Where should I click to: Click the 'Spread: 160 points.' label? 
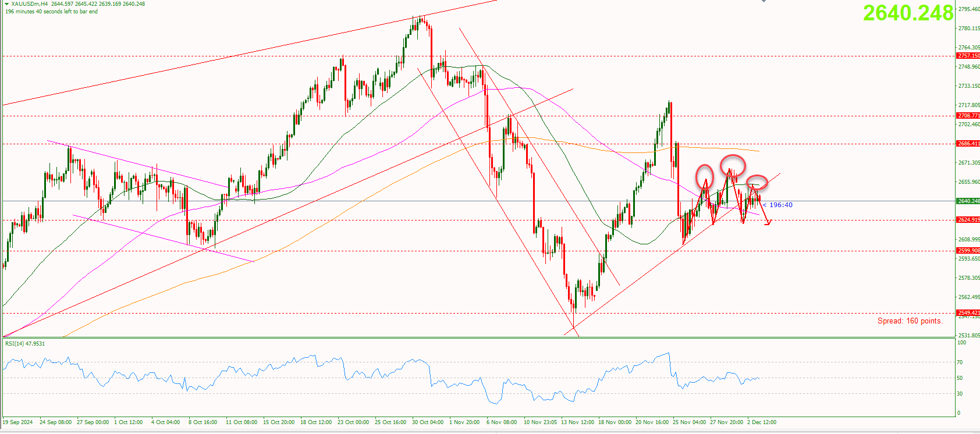click(910, 321)
